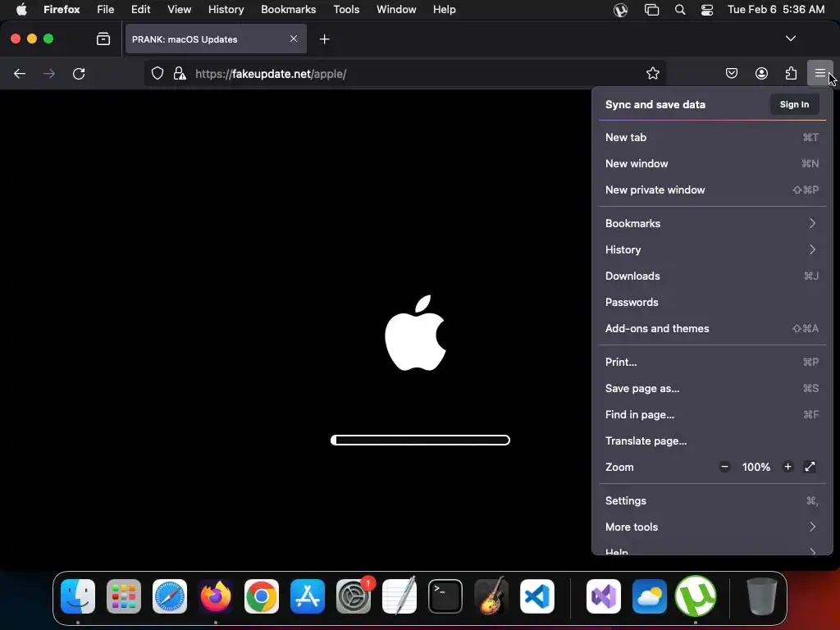The height and width of the screenshot is (630, 840).
Task: Choose New tab menu entry
Action: 712,137
